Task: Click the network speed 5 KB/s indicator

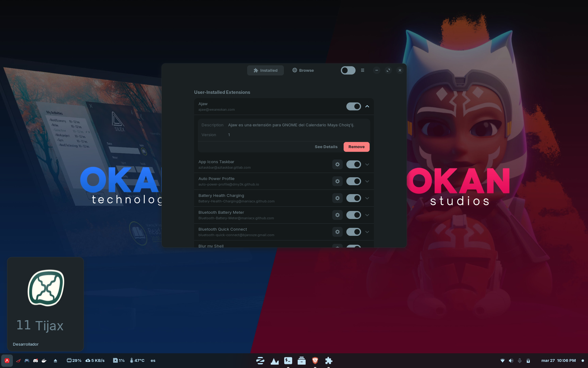Action: click(x=95, y=361)
